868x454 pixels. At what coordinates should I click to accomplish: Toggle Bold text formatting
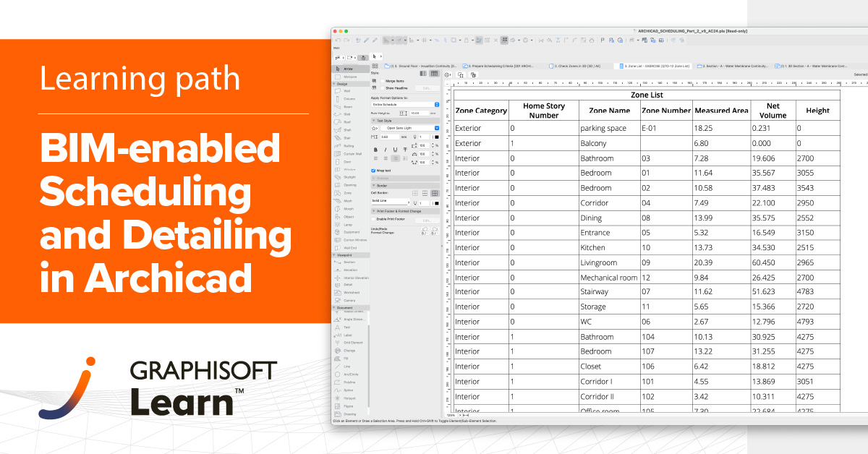coord(375,150)
